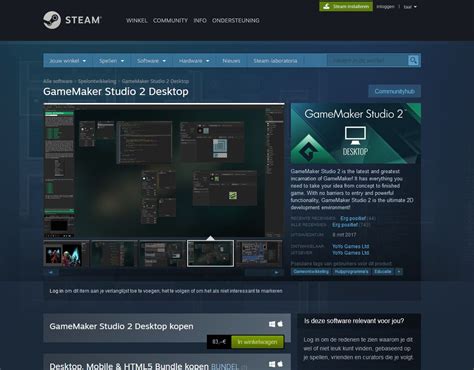Viewport: 474px width, 370px height.
Task: Click the Hulpprogramma's tag
Action: (351, 272)
